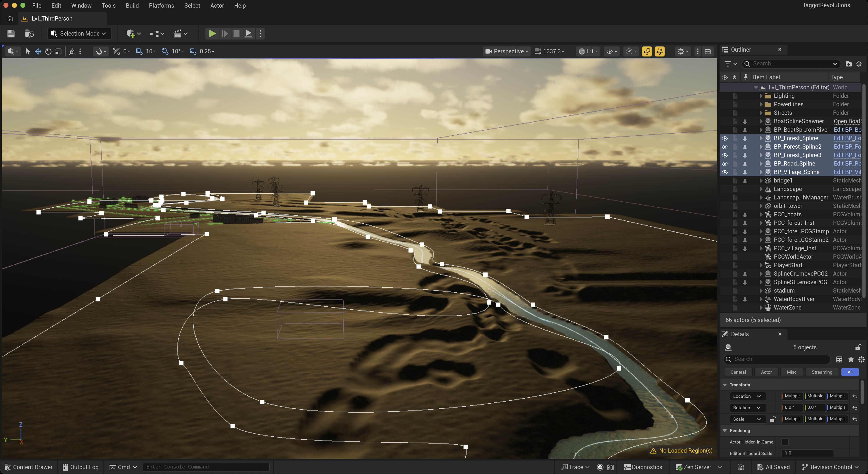Open the Build menu

132,6
